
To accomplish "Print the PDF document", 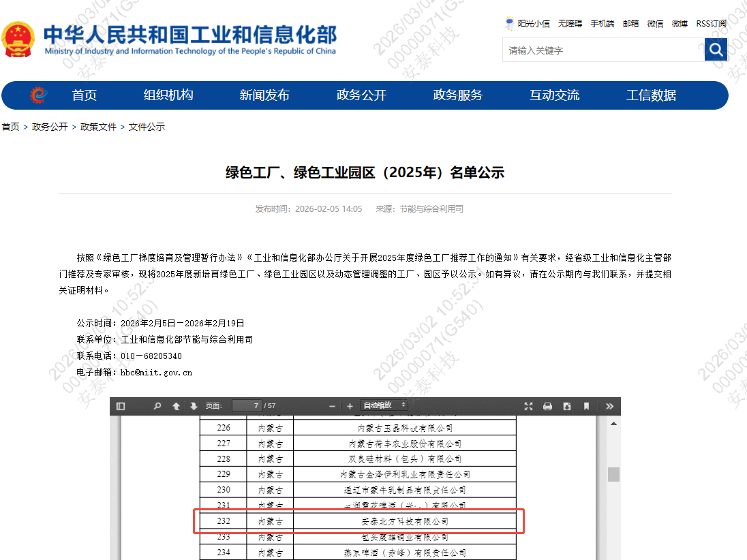I will pyautogui.click(x=547, y=406).
